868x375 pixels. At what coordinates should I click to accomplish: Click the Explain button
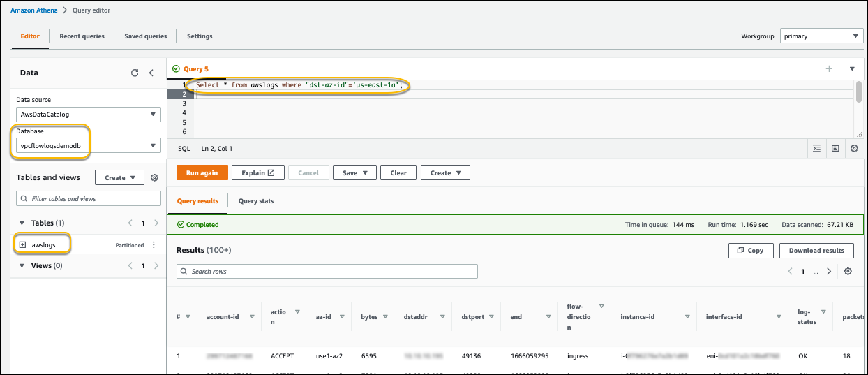coord(258,172)
